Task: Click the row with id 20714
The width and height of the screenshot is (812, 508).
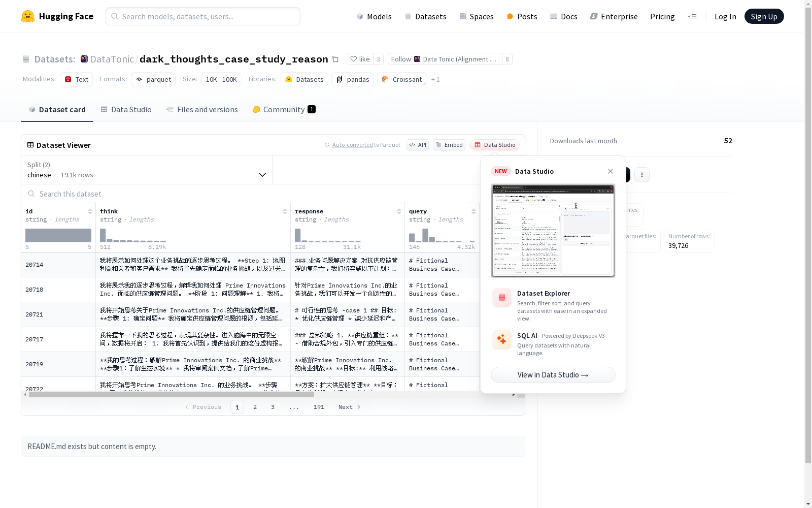Action: 250,265
